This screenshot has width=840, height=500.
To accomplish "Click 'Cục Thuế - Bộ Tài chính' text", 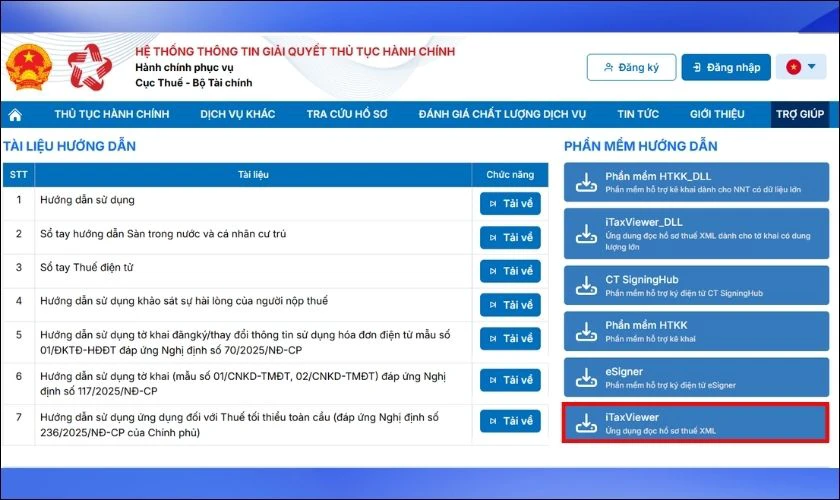I will pos(193,83).
